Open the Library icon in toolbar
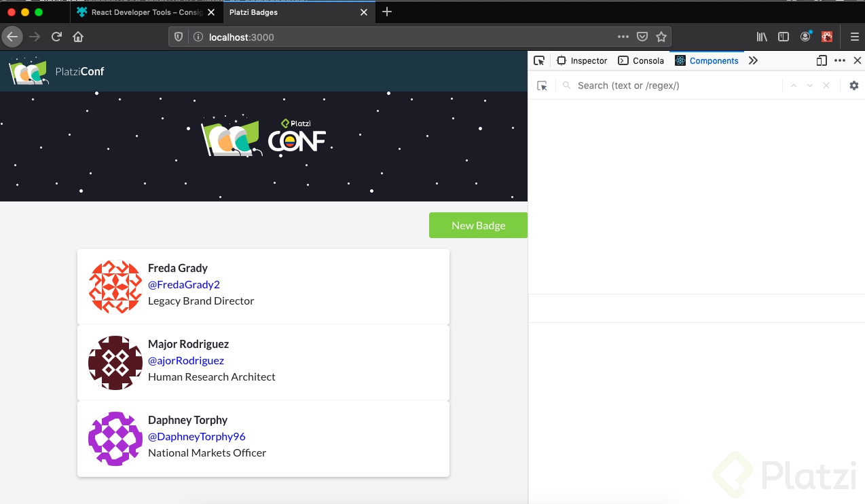Viewport: 865px width, 504px height. (762, 37)
